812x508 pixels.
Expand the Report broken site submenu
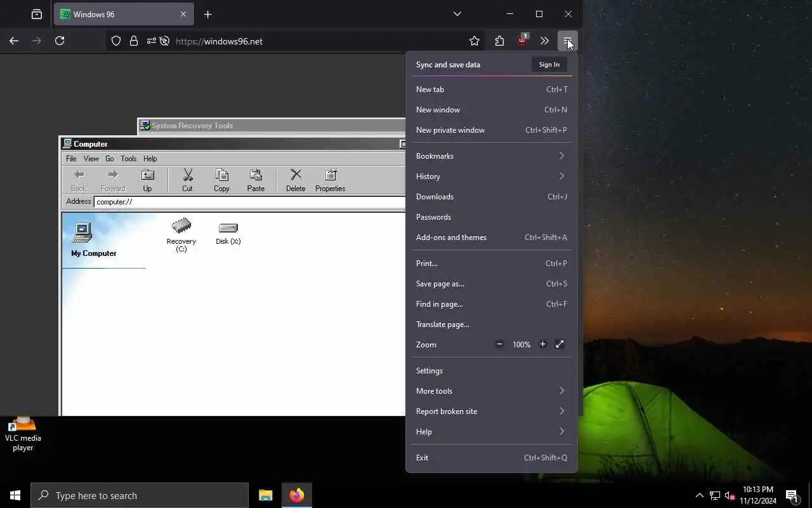click(x=491, y=411)
